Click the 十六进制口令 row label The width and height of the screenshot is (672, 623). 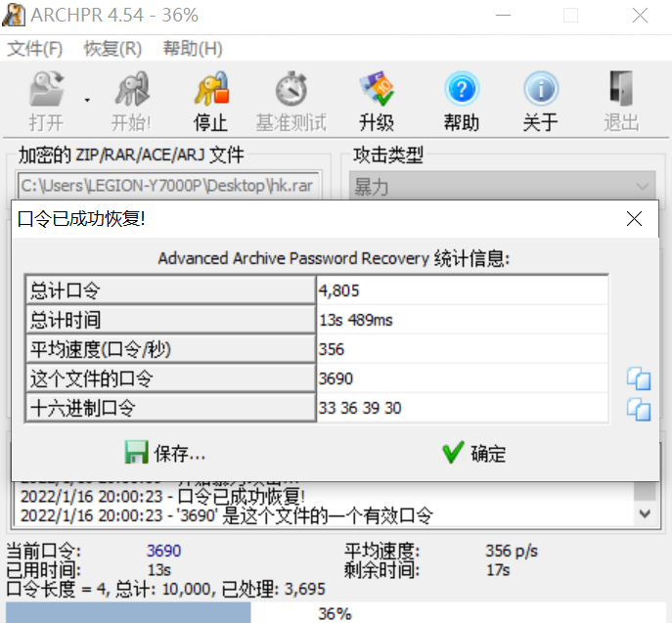pyautogui.click(x=170, y=408)
